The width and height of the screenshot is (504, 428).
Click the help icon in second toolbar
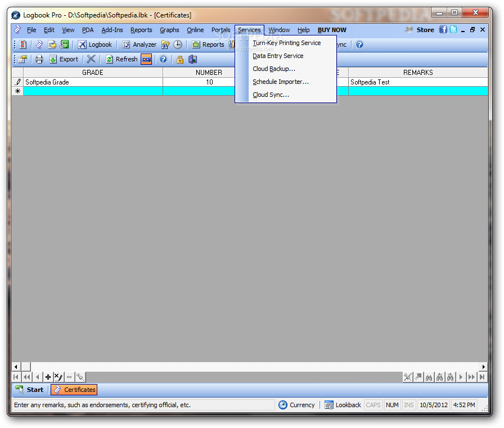click(163, 59)
